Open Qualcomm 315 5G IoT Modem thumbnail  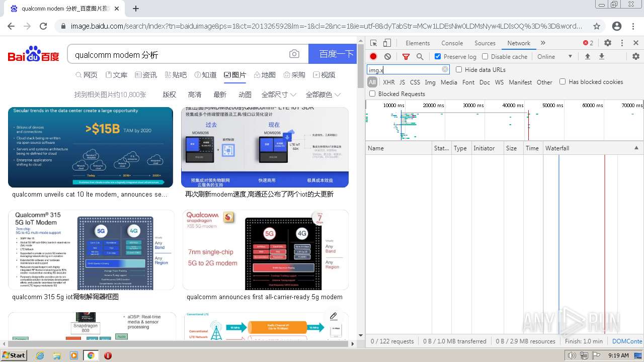pos(91,250)
